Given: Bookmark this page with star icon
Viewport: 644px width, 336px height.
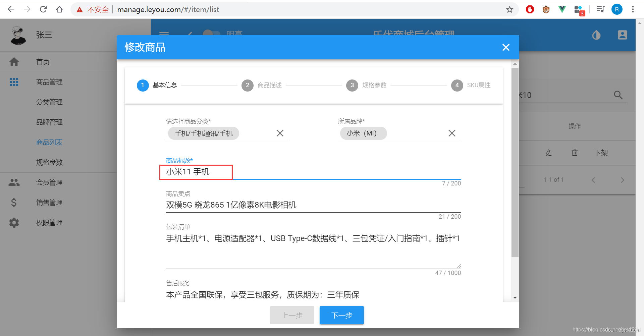Looking at the screenshot, I should 509,9.
